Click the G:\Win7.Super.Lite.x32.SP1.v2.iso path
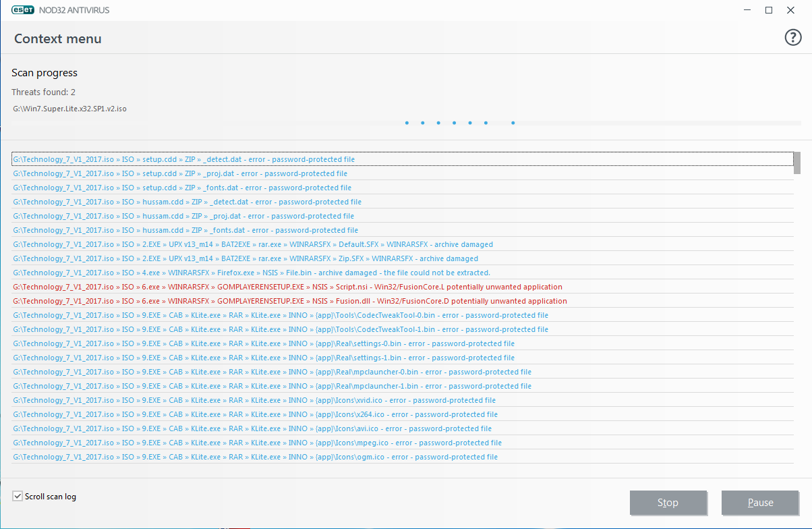 (x=69, y=109)
